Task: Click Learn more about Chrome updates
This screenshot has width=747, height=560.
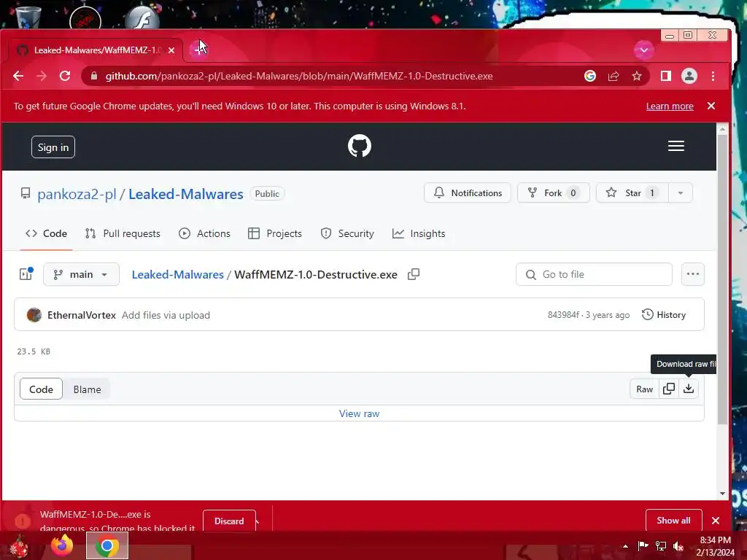Action: (x=670, y=106)
